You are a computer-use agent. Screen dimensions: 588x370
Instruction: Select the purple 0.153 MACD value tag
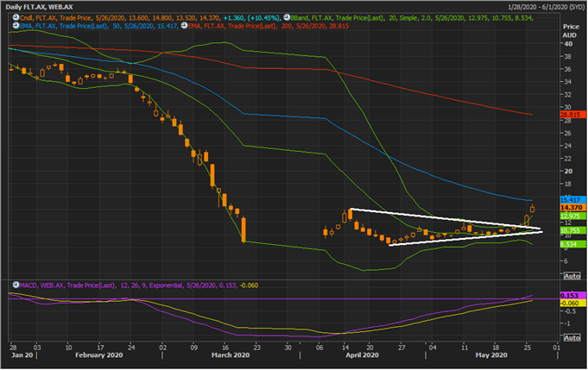pos(572,296)
